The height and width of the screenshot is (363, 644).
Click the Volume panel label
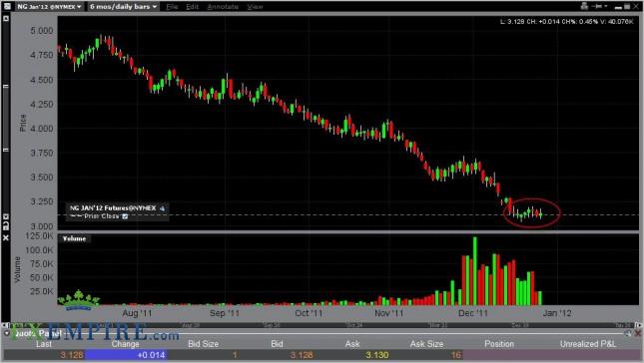[x=74, y=238]
